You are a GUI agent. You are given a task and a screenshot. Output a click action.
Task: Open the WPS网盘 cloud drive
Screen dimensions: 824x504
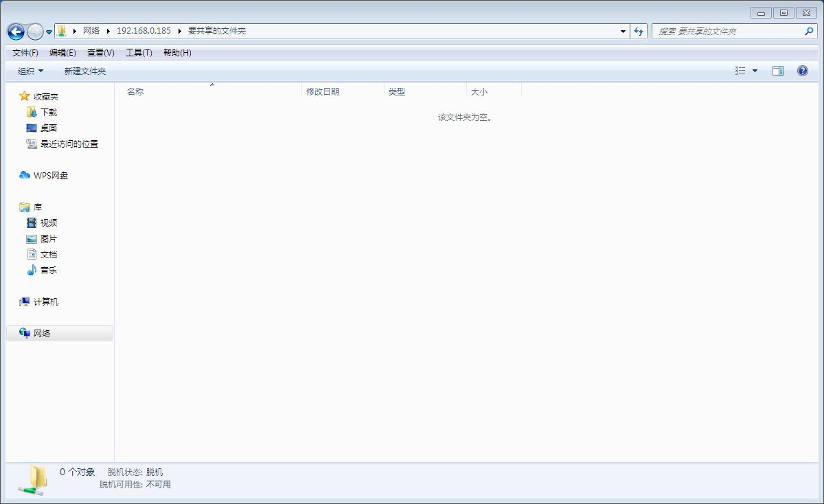click(x=48, y=175)
